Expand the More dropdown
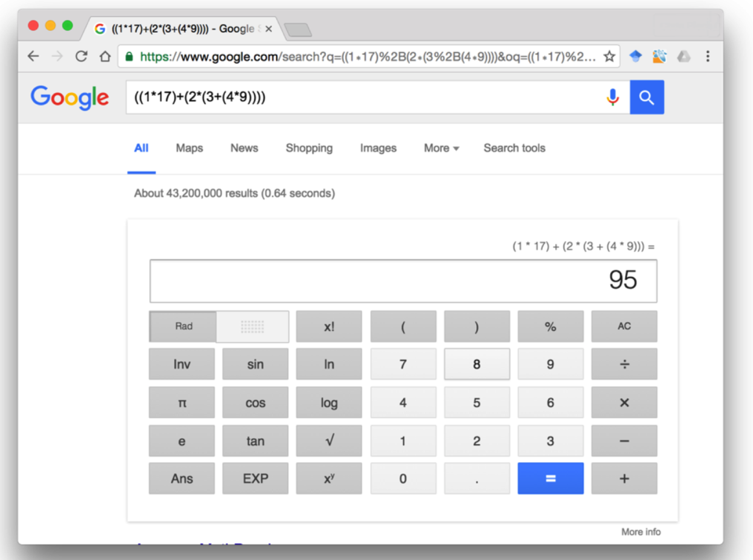Screen dimensions: 753x560 coord(441,148)
